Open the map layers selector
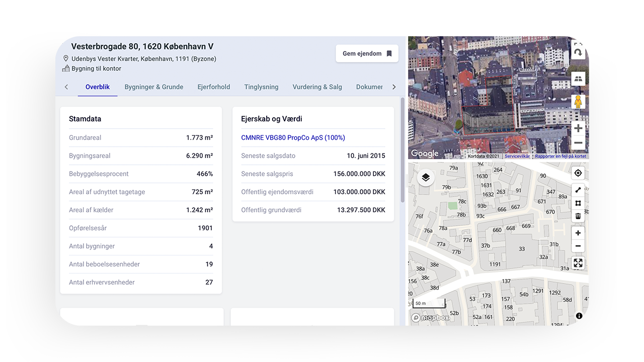This screenshot has width=644, height=362. click(x=426, y=177)
